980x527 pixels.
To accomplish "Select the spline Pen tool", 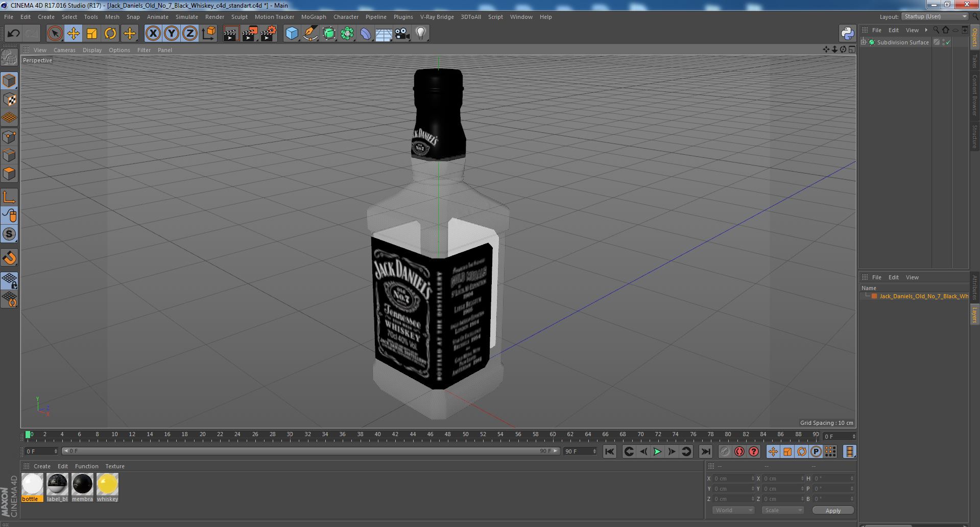I will click(310, 34).
